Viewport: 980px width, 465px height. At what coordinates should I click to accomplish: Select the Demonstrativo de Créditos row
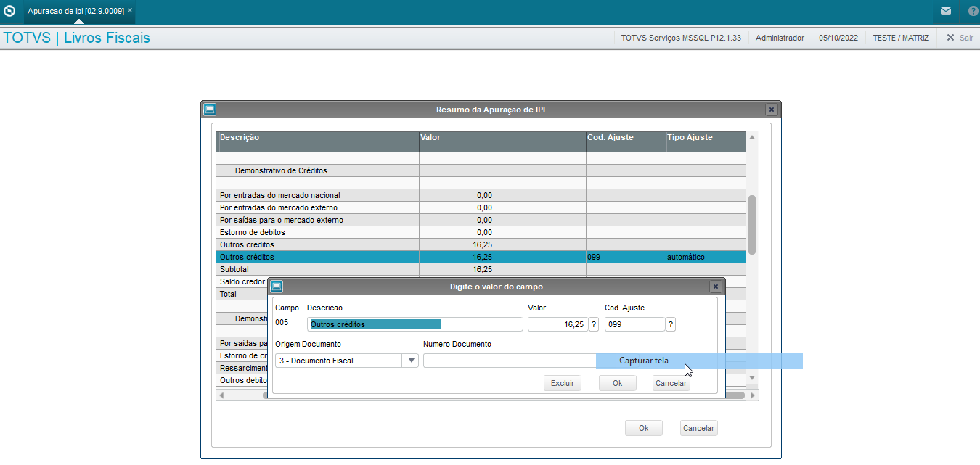(481, 170)
